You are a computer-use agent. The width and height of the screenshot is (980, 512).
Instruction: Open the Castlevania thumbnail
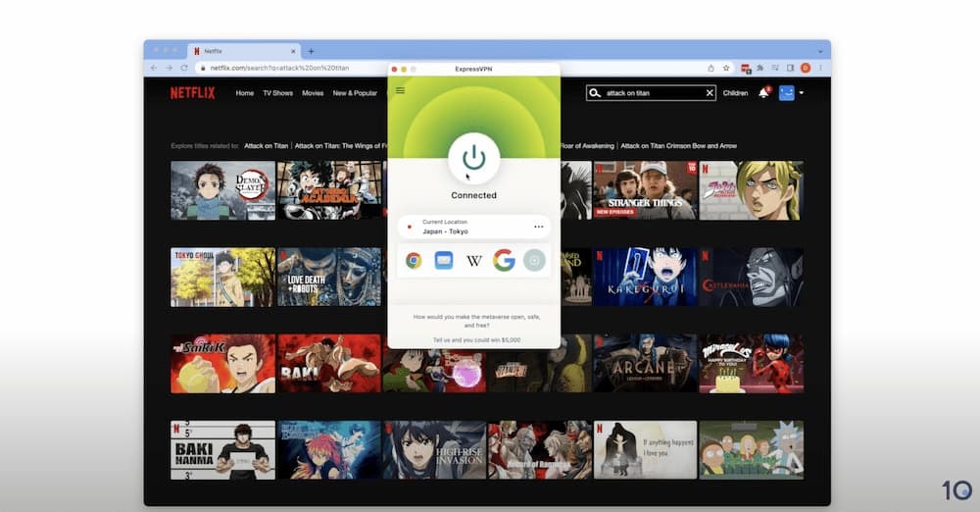752,277
